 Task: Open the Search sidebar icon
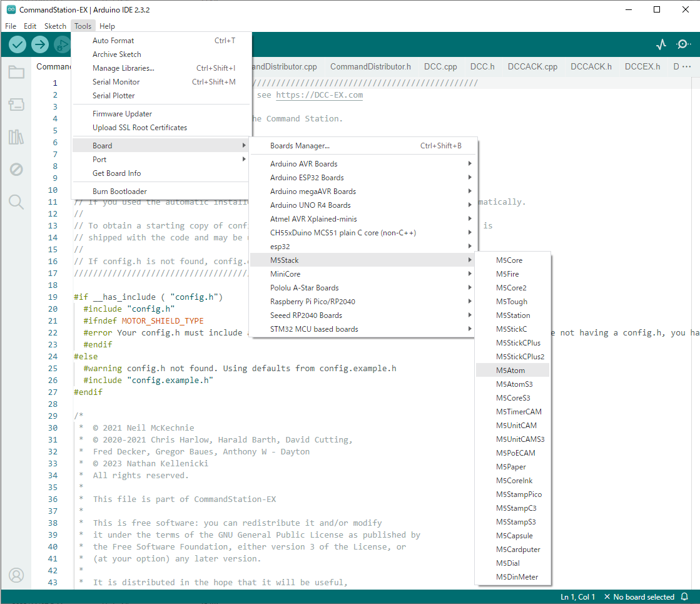pos(16,202)
